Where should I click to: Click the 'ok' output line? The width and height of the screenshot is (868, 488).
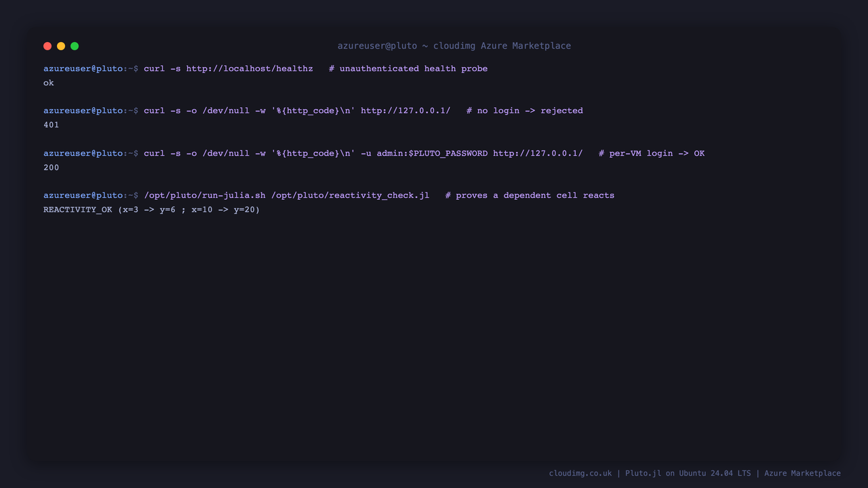pos(49,83)
